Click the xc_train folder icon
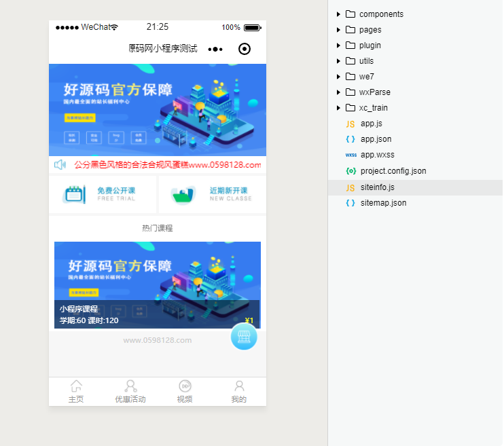This screenshot has height=446, width=504. [x=350, y=108]
